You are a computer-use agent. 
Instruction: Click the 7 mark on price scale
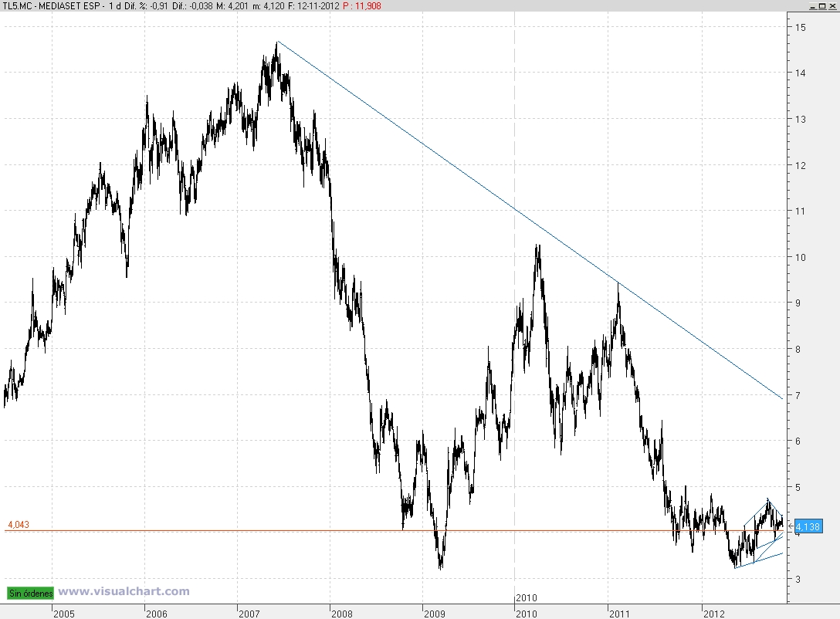coord(798,395)
